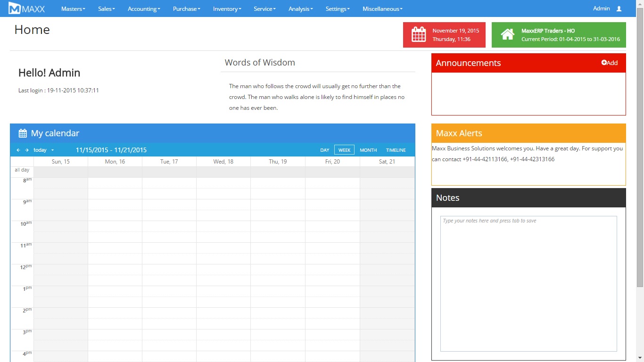644x362 pixels.
Task: Switch calendar to Month view
Action: coord(368,150)
